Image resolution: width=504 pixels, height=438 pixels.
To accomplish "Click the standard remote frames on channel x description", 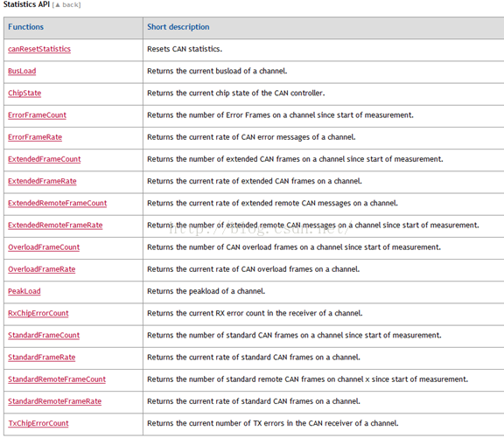I will tap(308, 379).
